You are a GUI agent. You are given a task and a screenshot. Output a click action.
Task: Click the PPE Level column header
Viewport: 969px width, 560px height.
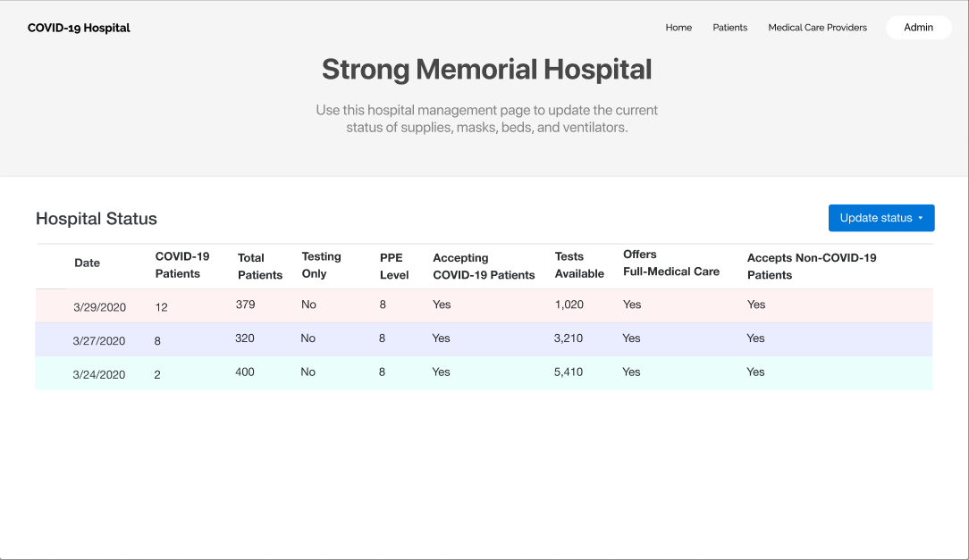[394, 266]
